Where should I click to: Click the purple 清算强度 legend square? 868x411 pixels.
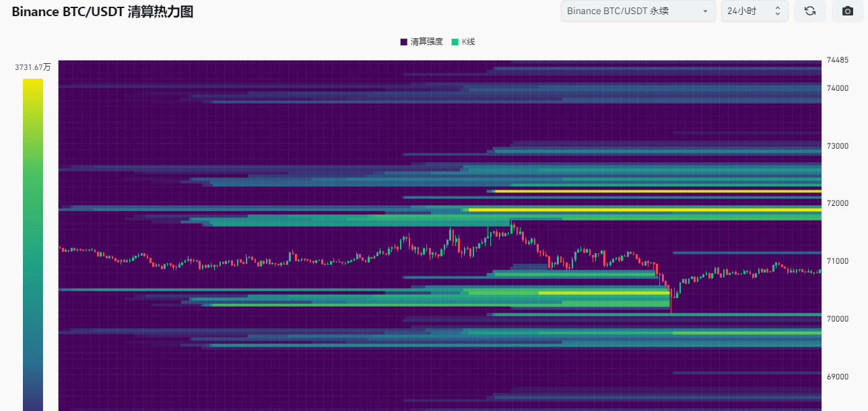click(x=404, y=42)
